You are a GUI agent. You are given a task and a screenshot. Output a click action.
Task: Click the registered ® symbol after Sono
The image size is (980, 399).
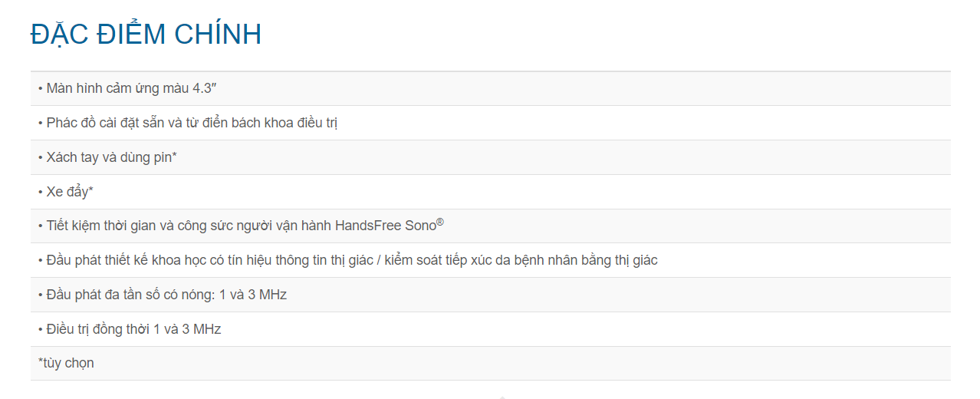(440, 223)
